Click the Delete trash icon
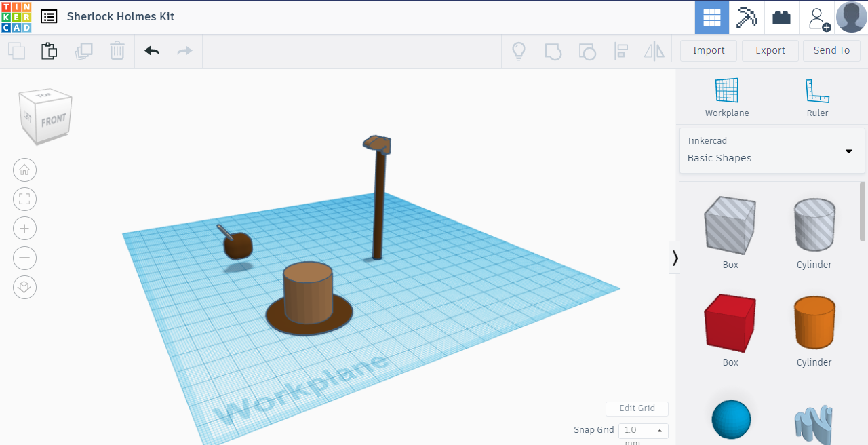Screen dimensions: 868x445 [x=117, y=51]
